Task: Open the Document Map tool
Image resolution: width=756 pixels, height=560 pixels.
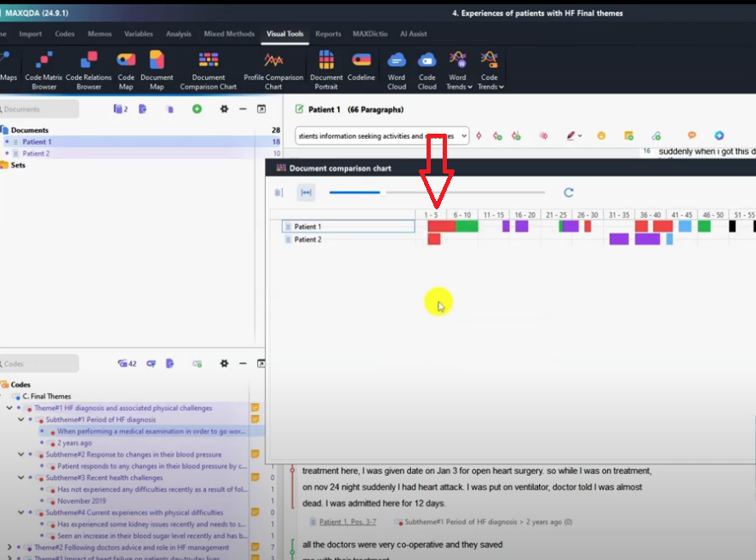Action: 157,71
